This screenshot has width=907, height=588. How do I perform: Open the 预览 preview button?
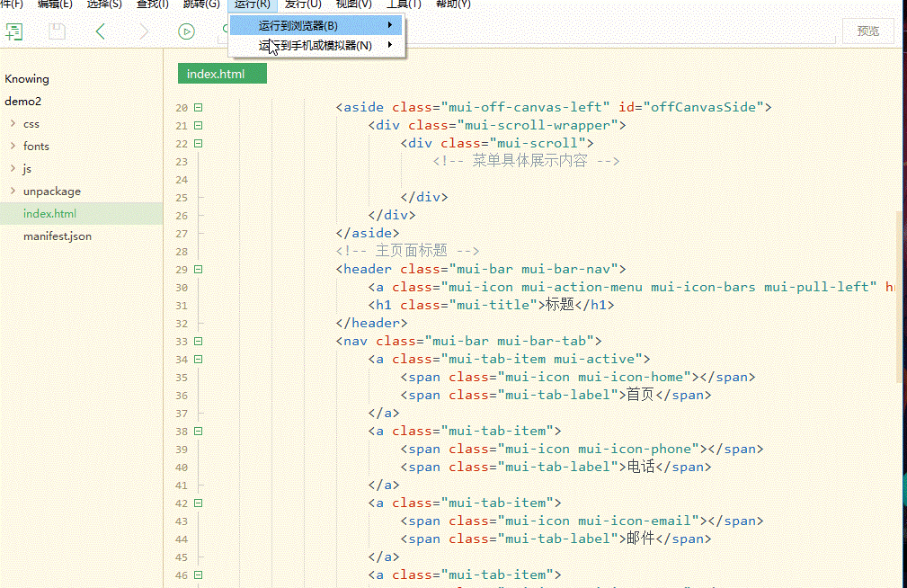pyautogui.click(x=867, y=31)
